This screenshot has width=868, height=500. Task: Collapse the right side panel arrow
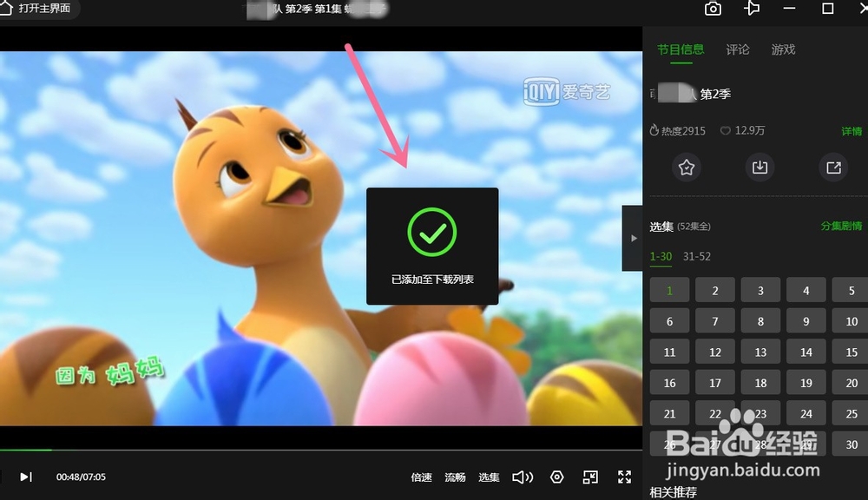point(633,238)
